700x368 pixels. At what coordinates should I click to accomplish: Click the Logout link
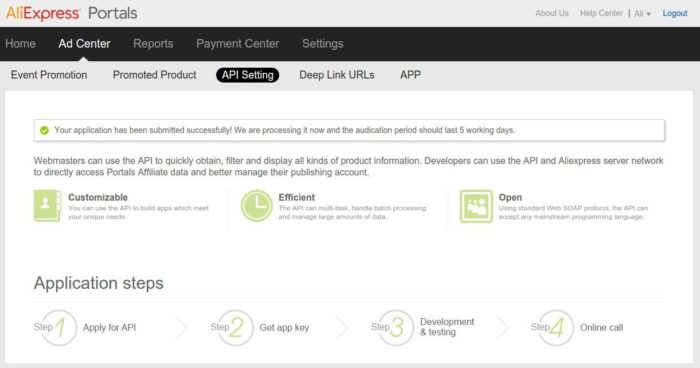tap(675, 13)
